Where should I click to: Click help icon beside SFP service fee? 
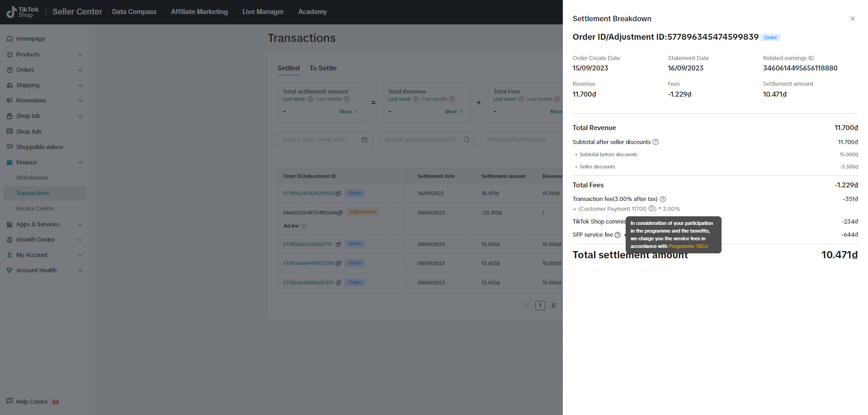click(618, 235)
